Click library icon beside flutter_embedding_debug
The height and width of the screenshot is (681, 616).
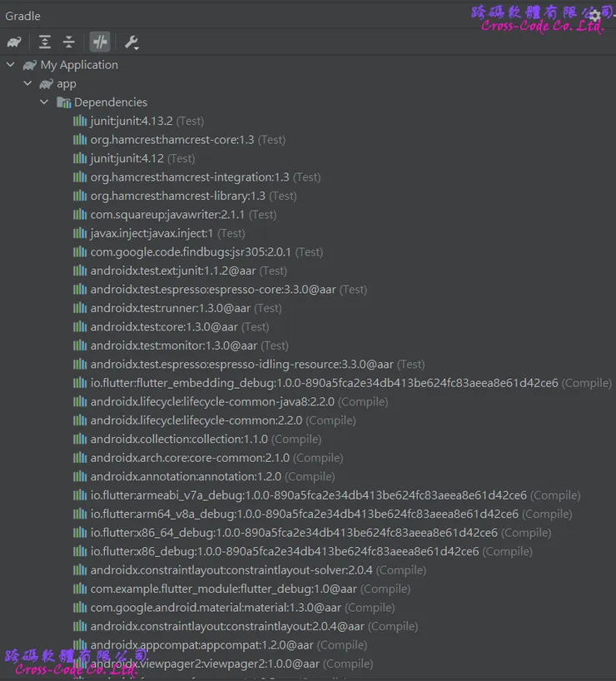point(80,382)
